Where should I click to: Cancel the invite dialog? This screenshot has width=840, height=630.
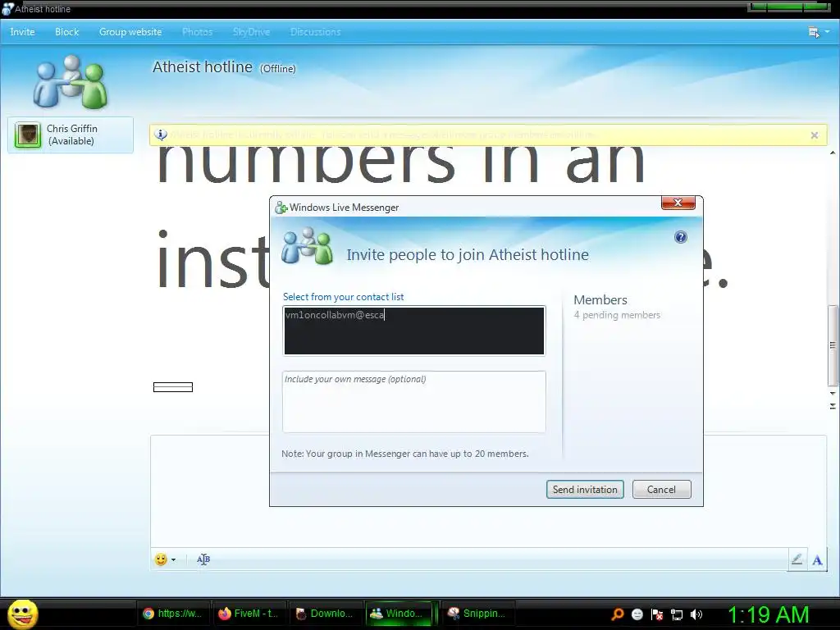662,489
